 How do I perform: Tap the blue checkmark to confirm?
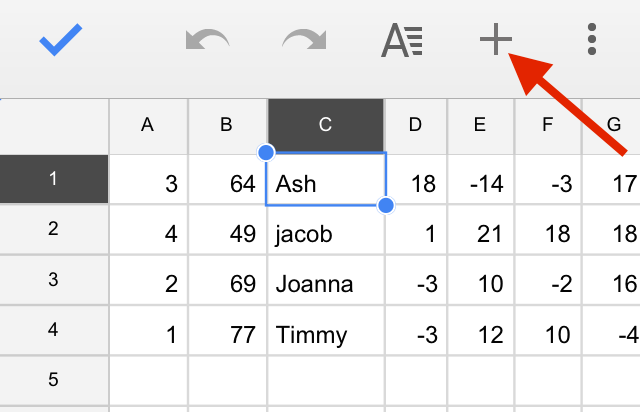pos(61,40)
